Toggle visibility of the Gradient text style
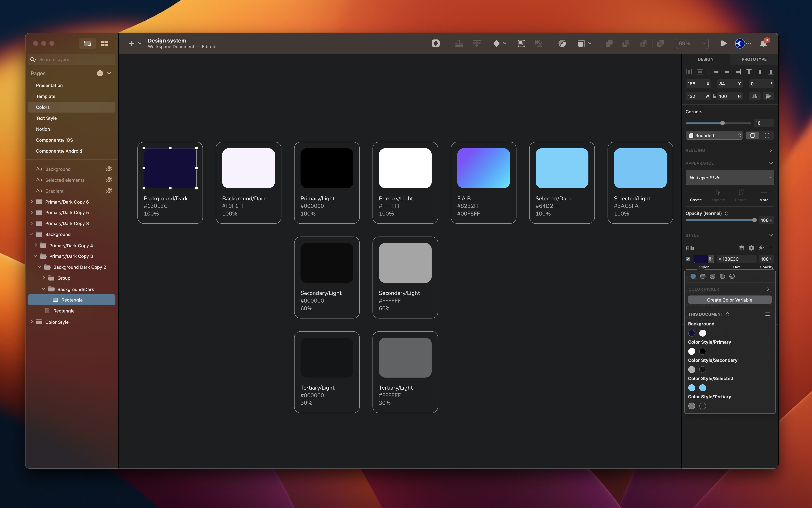 click(109, 190)
